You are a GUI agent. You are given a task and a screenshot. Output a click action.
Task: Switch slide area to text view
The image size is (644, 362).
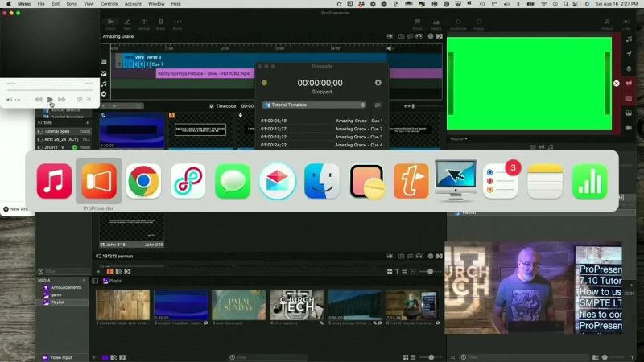click(397, 271)
